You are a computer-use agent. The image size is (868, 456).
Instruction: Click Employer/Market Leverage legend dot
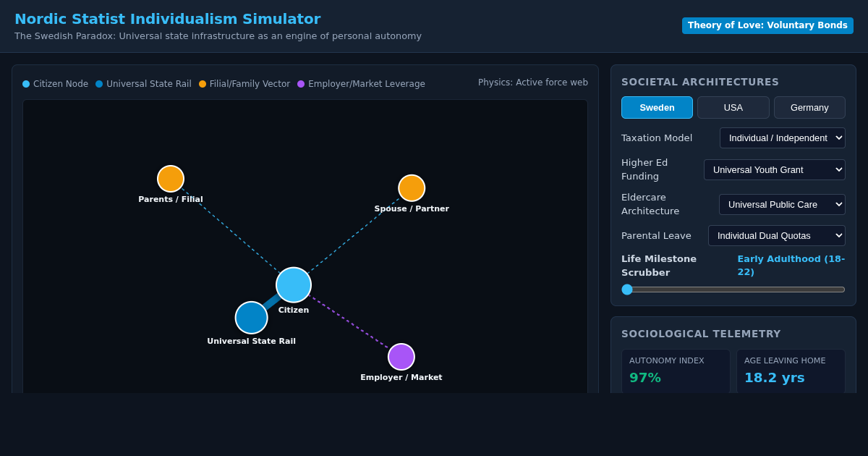click(x=301, y=84)
